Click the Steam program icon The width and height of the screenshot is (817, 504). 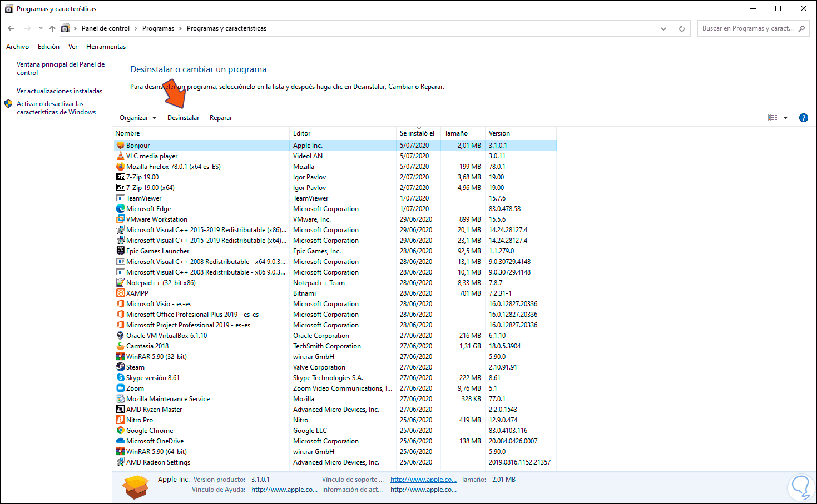coord(120,367)
